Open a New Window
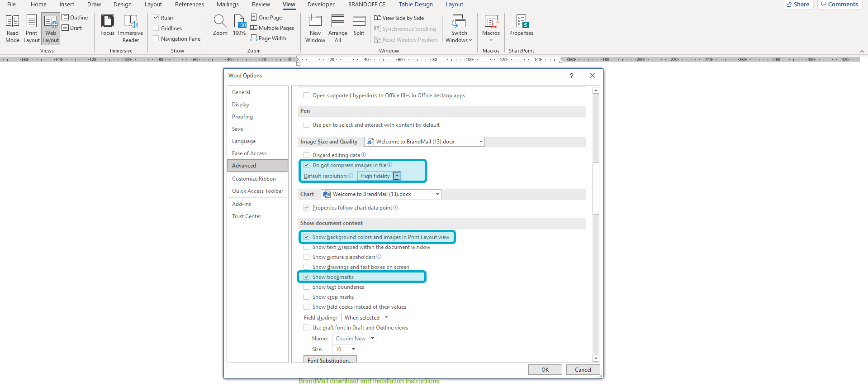Viewport: 868px width, 392px height. (x=315, y=29)
